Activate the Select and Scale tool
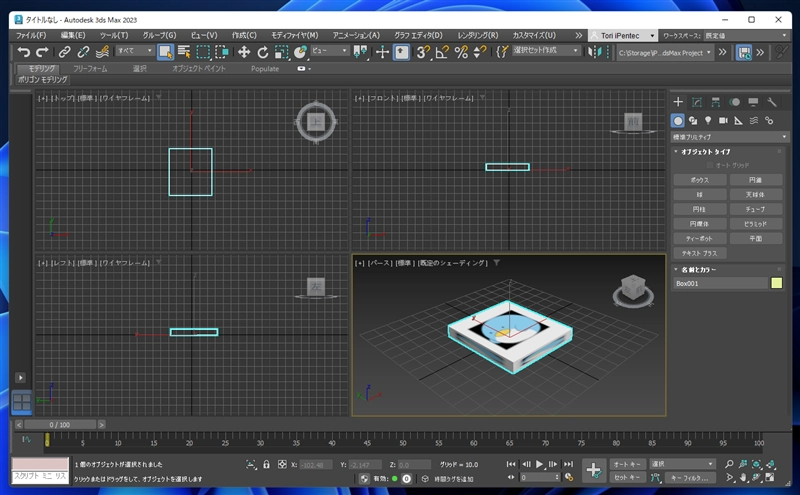This screenshot has height=495, width=800. (x=282, y=52)
